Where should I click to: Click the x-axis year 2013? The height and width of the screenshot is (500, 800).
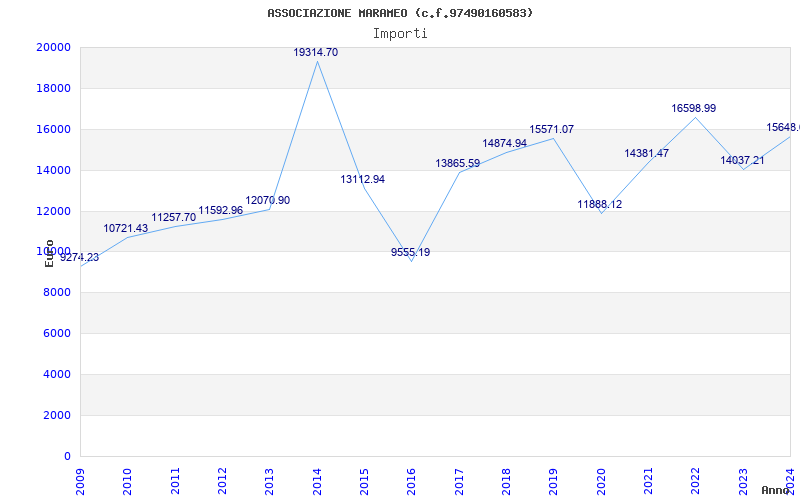point(269,481)
